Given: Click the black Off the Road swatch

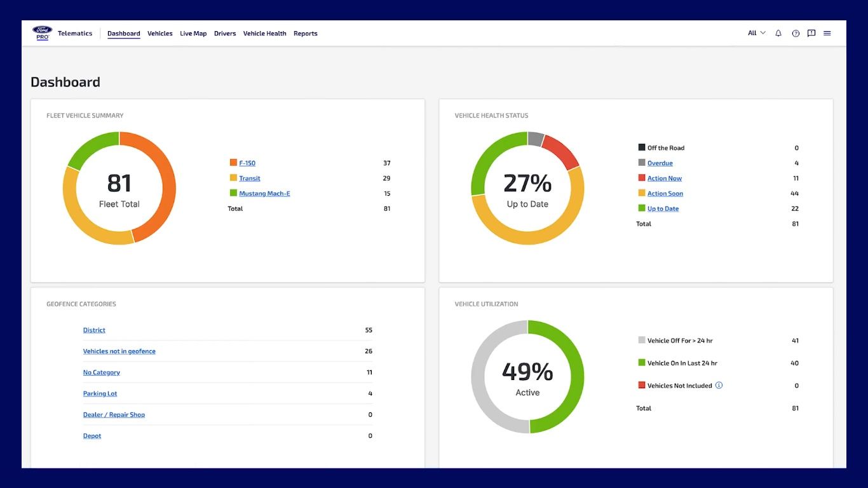Looking at the screenshot, I should click(x=642, y=147).
